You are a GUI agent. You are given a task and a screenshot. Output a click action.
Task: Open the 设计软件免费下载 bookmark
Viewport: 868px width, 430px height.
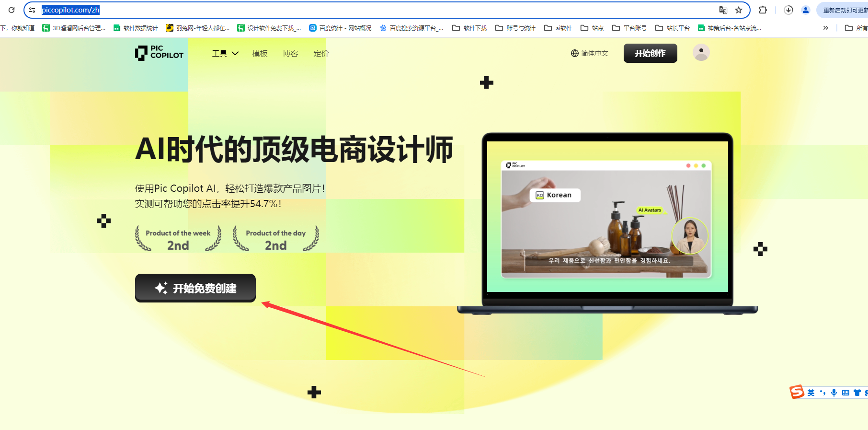click(269, 28)
